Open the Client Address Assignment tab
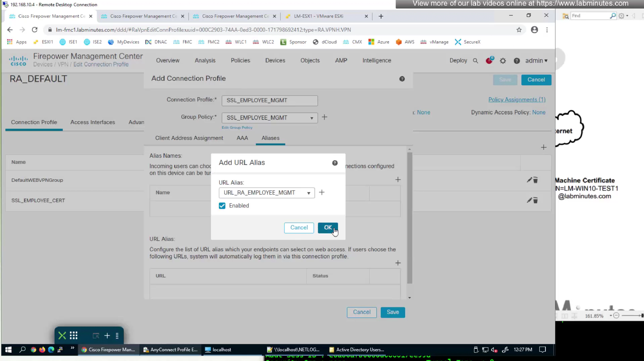This screenshot has height=361, width=644. pos(189,138)
